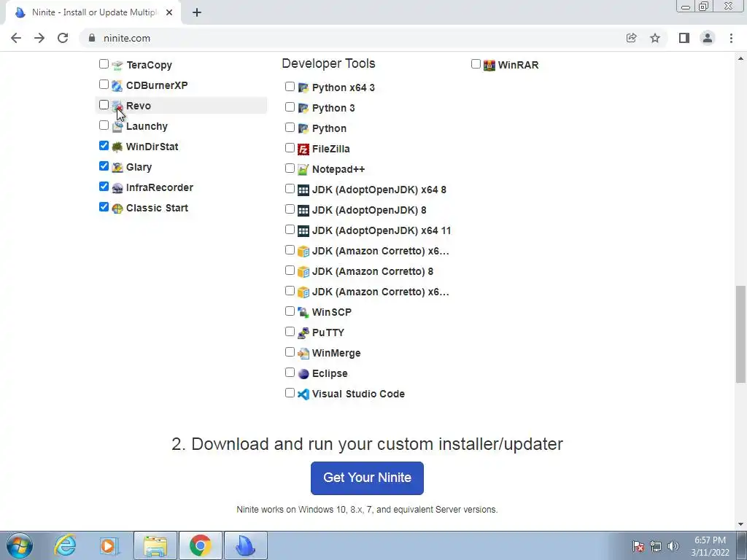
Task: Click the Notepad++ icon
Action: [303, 170]
